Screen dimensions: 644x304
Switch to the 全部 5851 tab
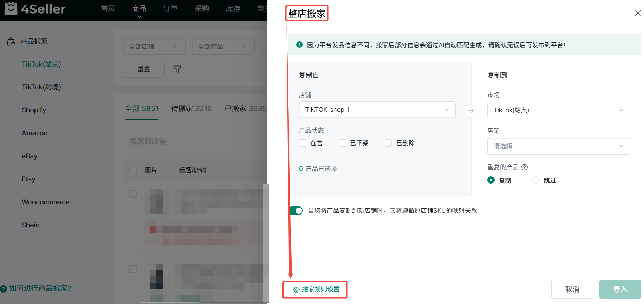tap(142, 109)
